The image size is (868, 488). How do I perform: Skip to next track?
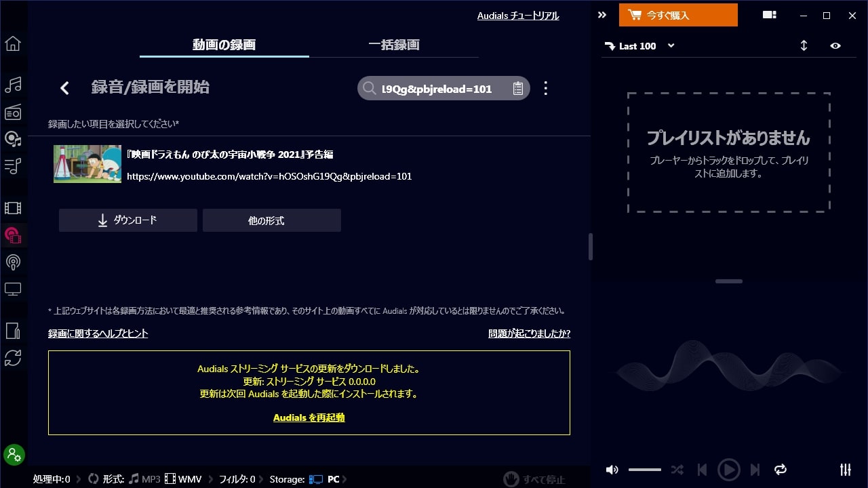[755, 470]
